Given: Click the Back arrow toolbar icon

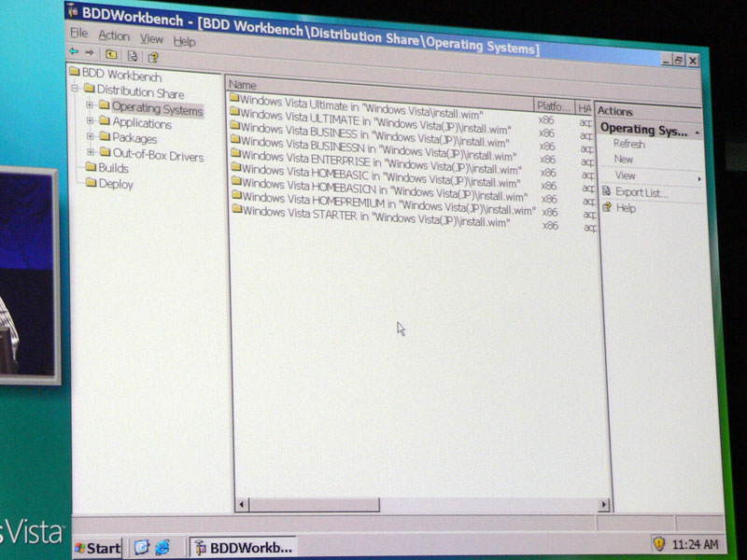Looking at the screenshot, I should (74, 51).
